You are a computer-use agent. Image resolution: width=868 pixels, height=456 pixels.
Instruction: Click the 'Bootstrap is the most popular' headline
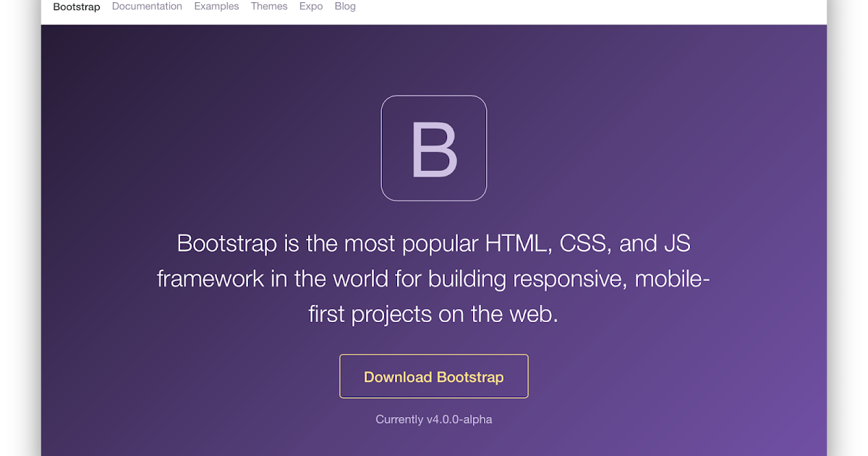click(x=434, y=279)
